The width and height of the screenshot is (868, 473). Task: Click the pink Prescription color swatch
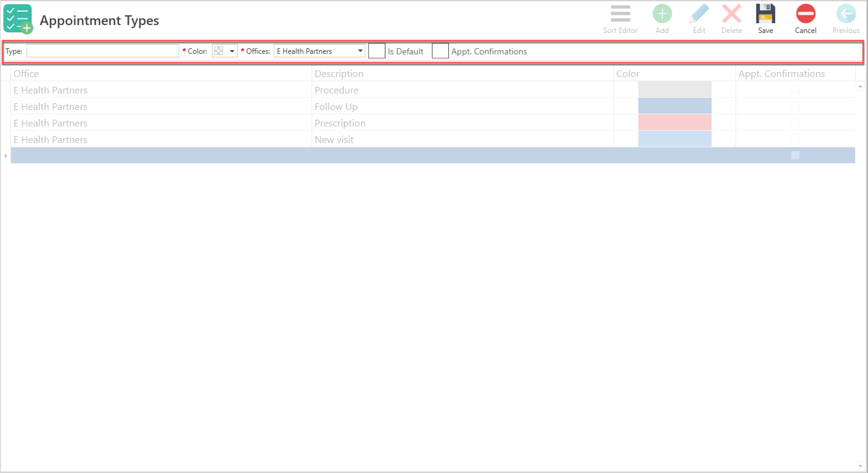coord(675,123)
